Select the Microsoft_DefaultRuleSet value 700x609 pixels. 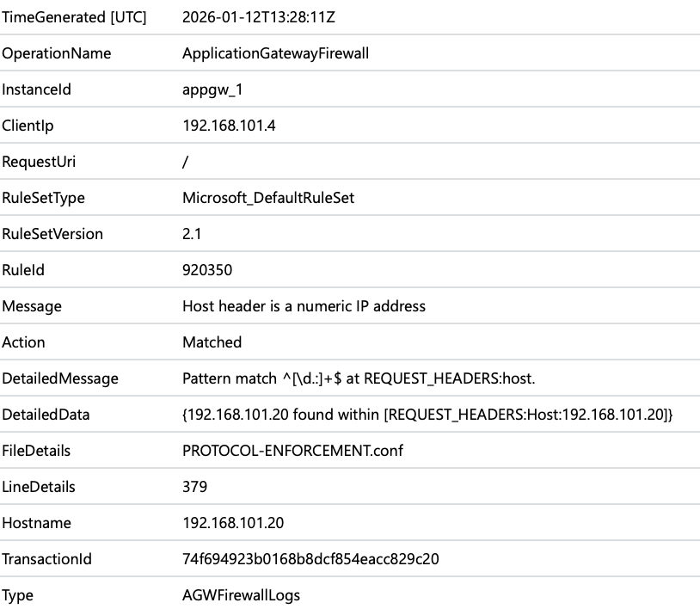(x=268, y=198)
